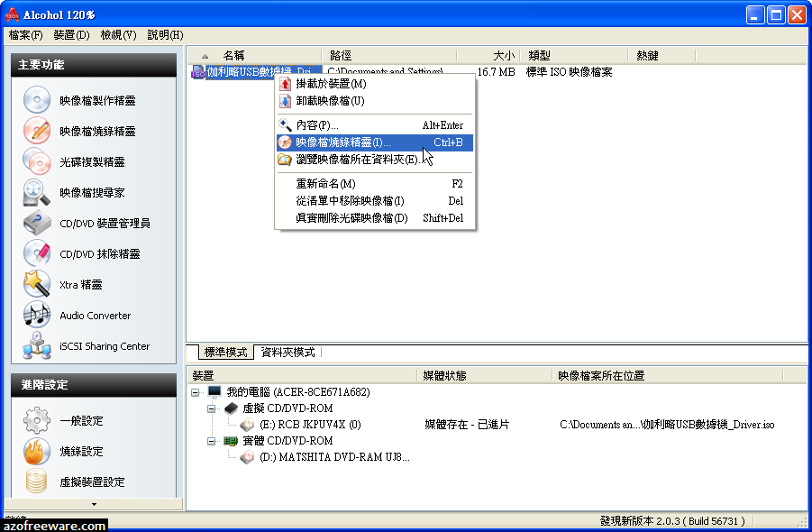The width and height of the screenshot is (812, 532).
Task: Click the 內容 magnifier icon in the context menu
Action: (x=285, y=124)
